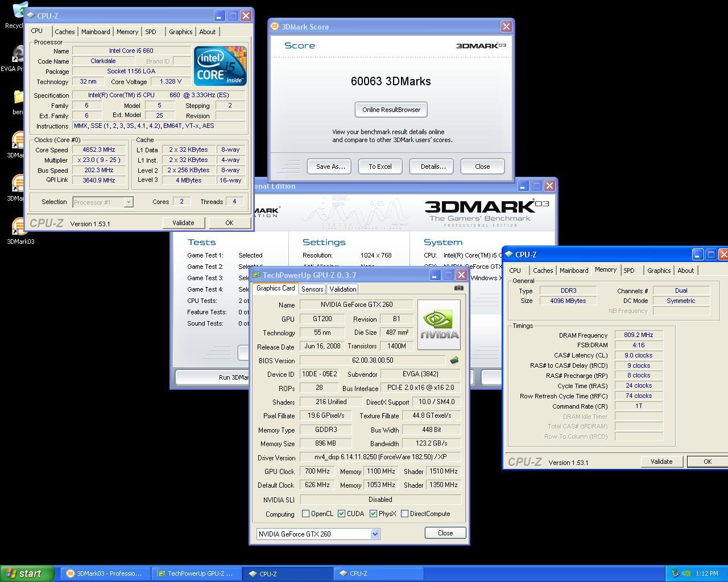Enable the OpenCL checkbox in GPU-Z
This screenshot has width=728, height=582.
(x=305, y=514)
